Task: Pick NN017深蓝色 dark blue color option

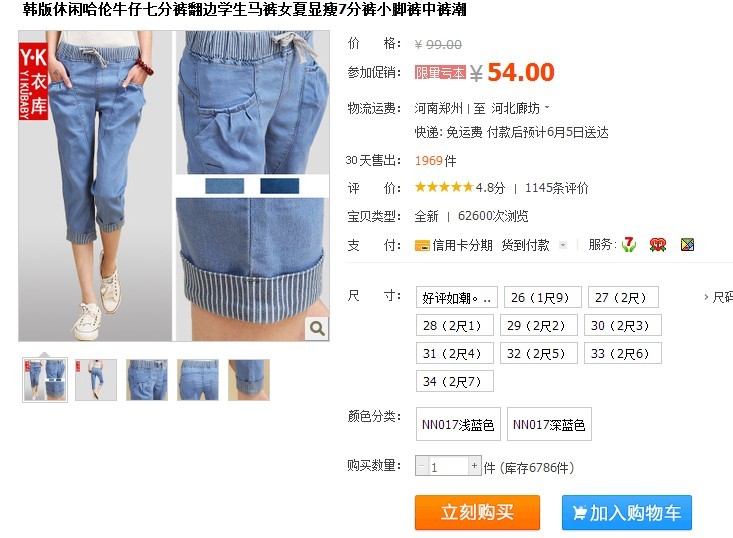Action: (549, 424)
